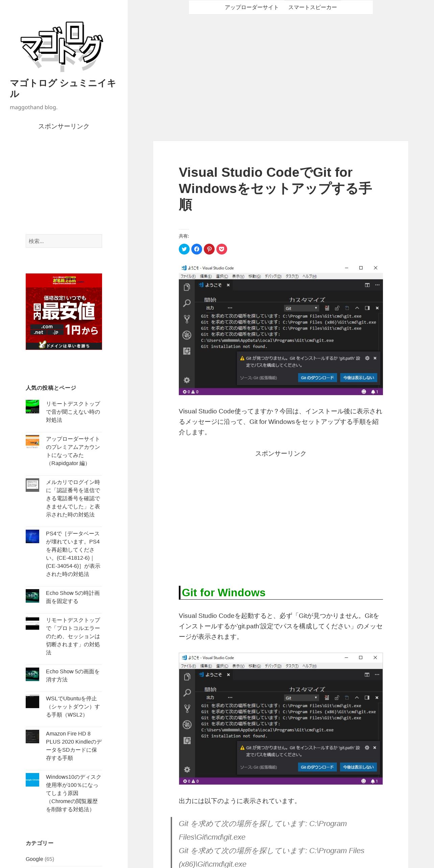Share the article on Facebook
The width and height of the screenshot is (434, 868).
(x=197, y=249)
